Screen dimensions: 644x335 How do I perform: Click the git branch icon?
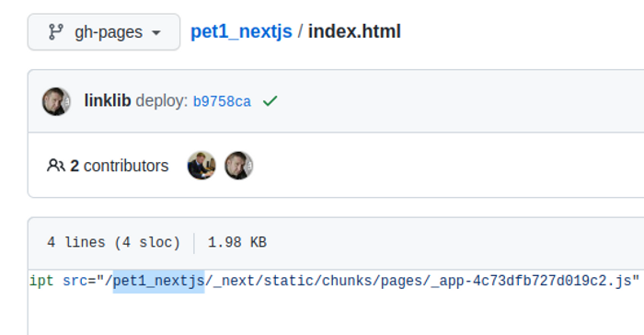point(55,32)
